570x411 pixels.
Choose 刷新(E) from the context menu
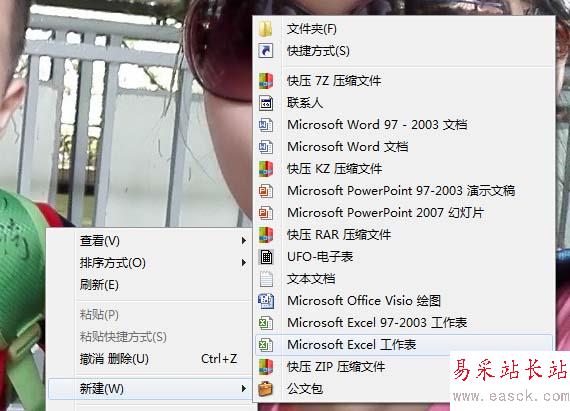tap(149, 285)
